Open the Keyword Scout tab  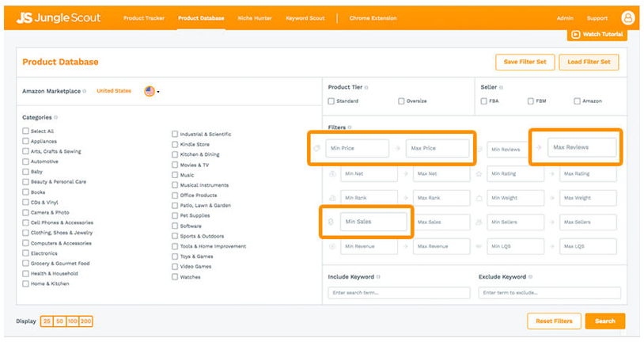[305, 18]
